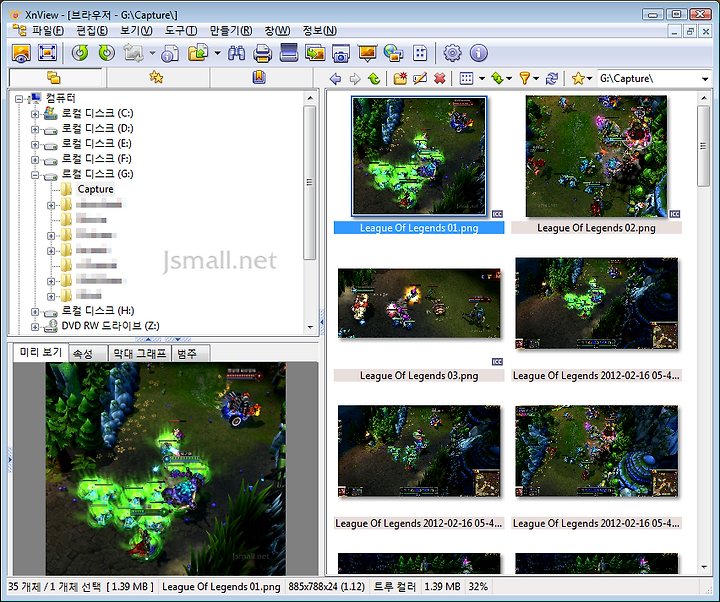Switch to the 막대 그래프 histogram tab
The image size is (720, 602).
(x=140, y=354)
